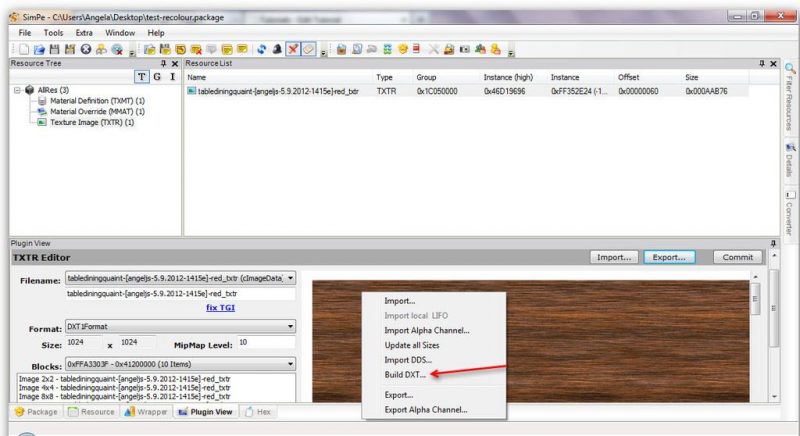Viewport: 800px width, 436px height.
Task: Click the round Close package icon
Action: (x=86, y=49)
